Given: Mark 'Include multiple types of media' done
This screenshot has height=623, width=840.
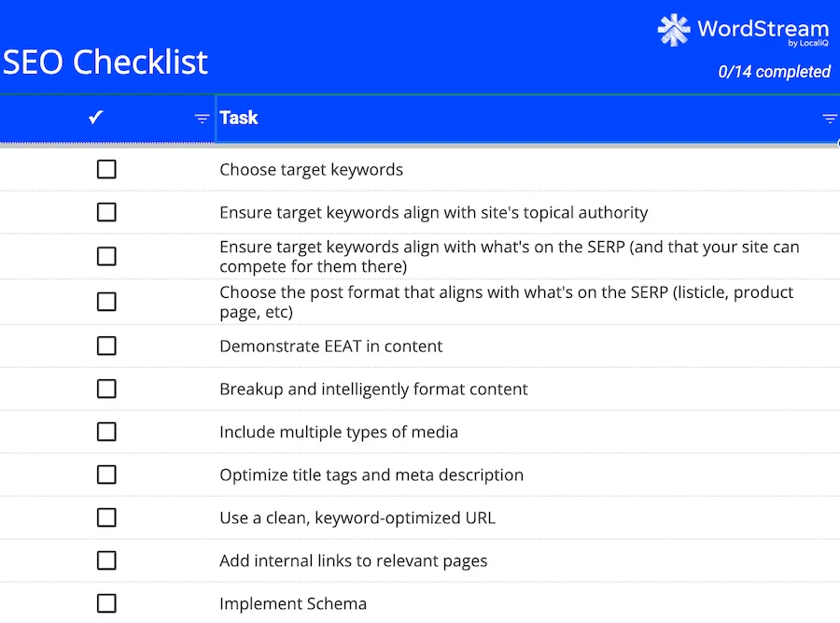Looking at the screenshot, I should (106, 432).
